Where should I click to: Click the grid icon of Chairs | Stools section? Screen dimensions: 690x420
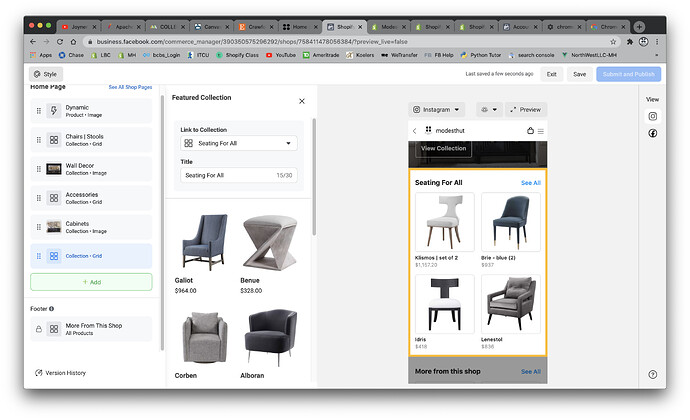[x=54, y=140]
